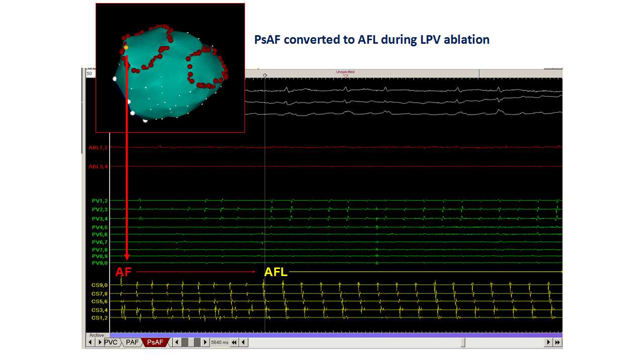The image size is (644, 362).
Task: Click the orange ablation point on the map
Action: [x=126, y=47]
